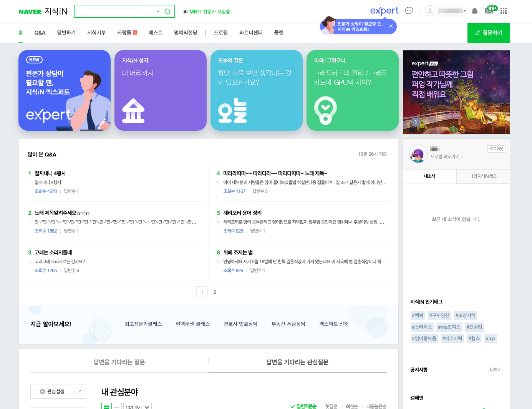532x409 pixels.
Task: Open the 베스트 menu item
Action: pos(155,33)
